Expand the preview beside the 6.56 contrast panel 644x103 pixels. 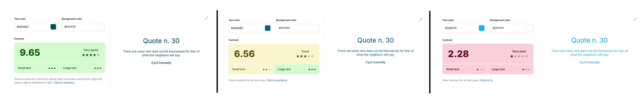pyautogui.click(x=421, y=19)
